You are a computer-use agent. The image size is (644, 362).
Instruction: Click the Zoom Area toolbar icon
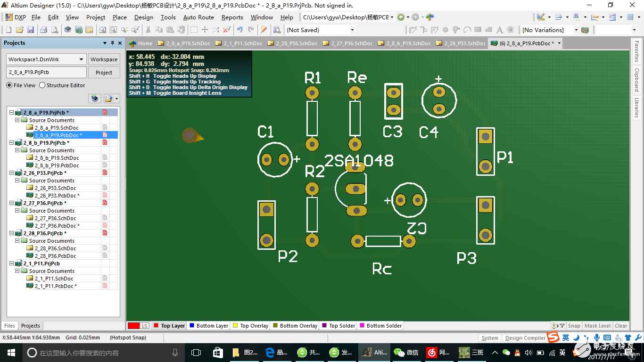pos(114,30)
